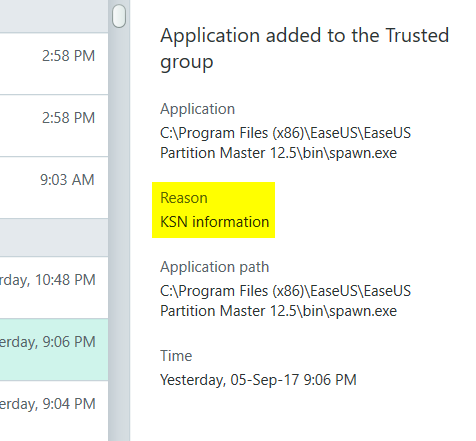The height and width of the screenshot is (441, 476).
Task: Select the highlighted yesterday 9:06 PM row
Action: point(54,349)
